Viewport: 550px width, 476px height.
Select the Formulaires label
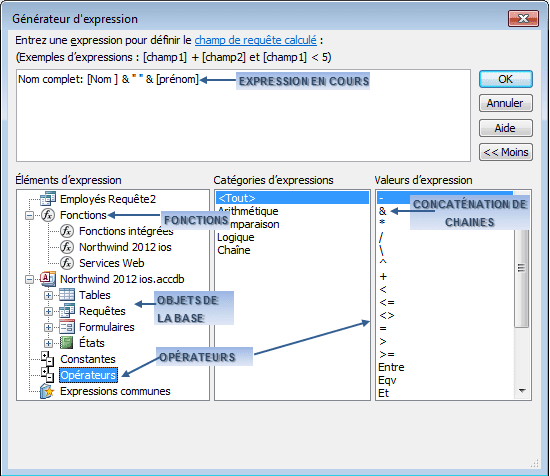(x=107, y=327)
